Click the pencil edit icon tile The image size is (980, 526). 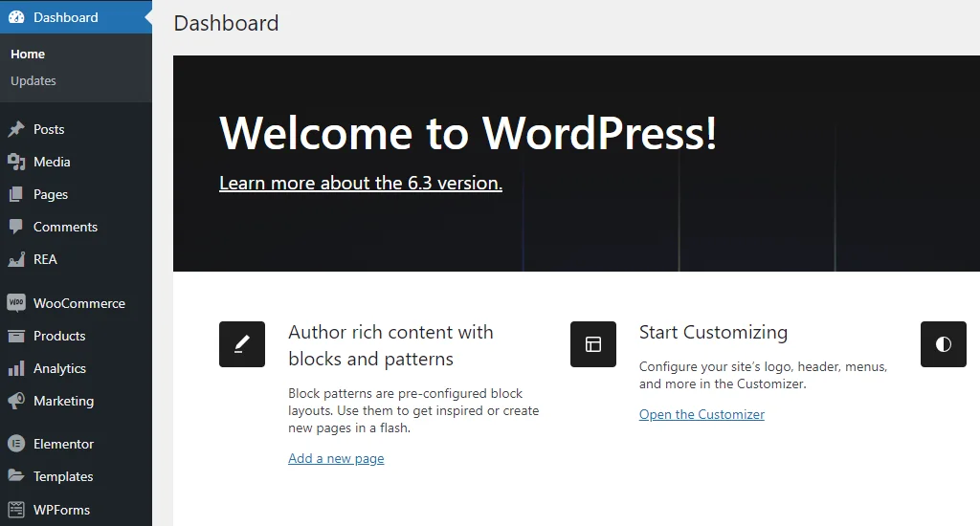coord(242,344)
